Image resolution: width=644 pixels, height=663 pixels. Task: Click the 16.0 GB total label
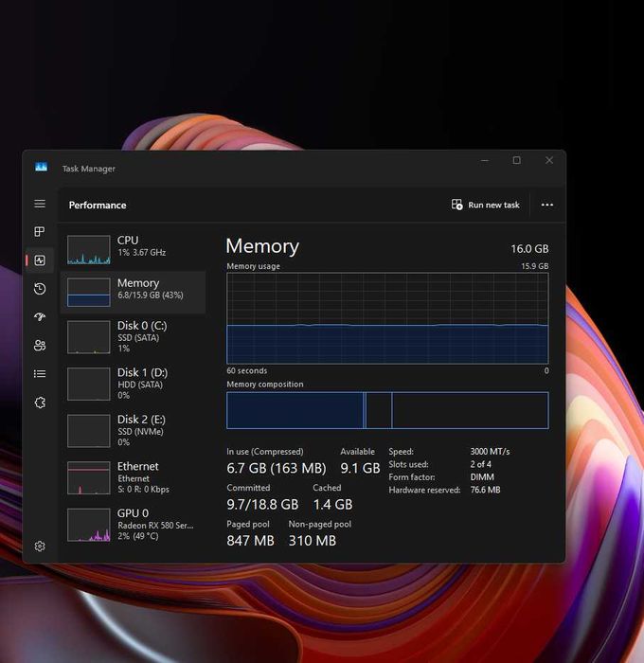(529, 248)
